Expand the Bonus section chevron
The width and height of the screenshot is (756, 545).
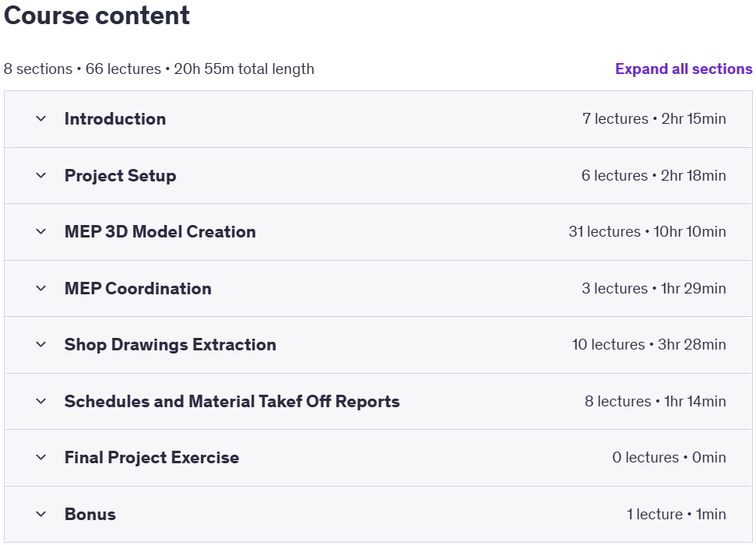[41, 514]
